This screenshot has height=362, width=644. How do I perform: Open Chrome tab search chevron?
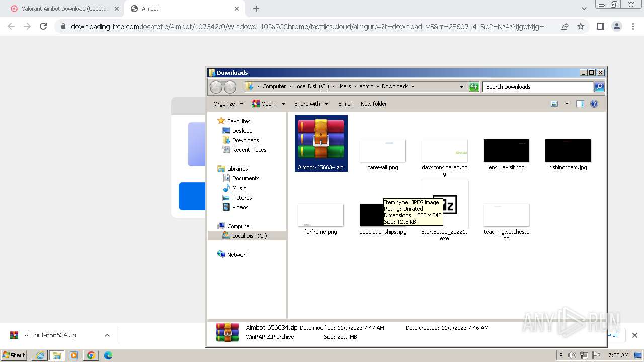point(584,9)
